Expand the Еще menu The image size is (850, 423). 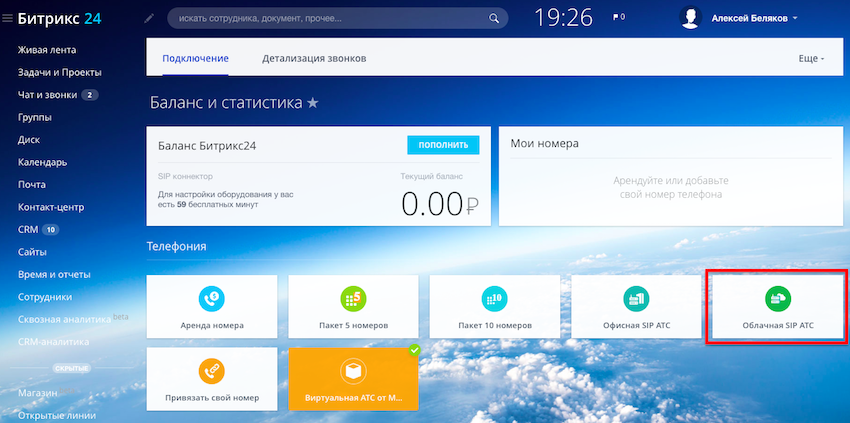pyautogui.click(x=811, y=59)
